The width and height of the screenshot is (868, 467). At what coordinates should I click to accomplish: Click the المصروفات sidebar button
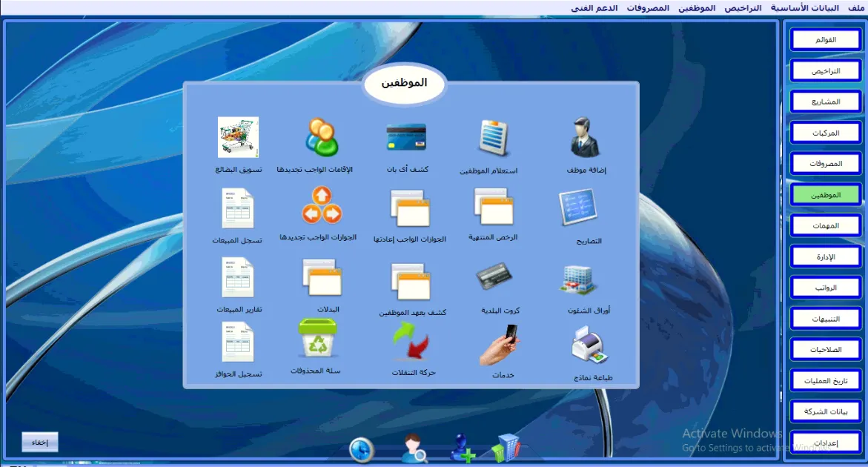tap(825, 164)
